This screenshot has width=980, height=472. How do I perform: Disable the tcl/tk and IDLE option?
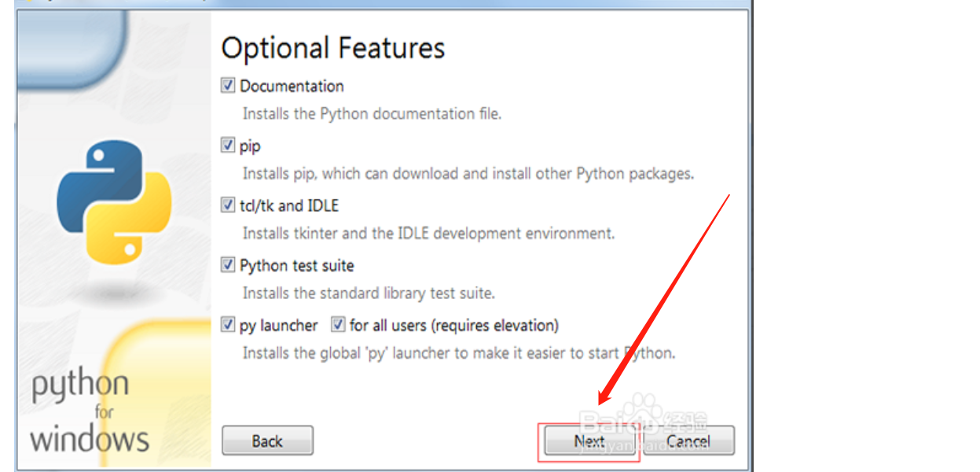[x=228, y=205]
